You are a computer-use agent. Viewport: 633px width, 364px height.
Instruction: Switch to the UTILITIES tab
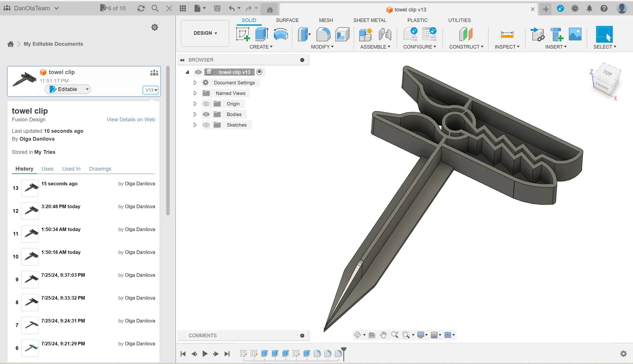(x=459, y=20)
